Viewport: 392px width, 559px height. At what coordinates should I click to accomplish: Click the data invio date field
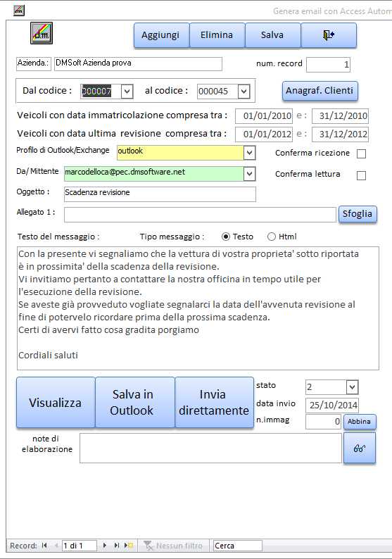pyautogui.click(x=332, y=405)
